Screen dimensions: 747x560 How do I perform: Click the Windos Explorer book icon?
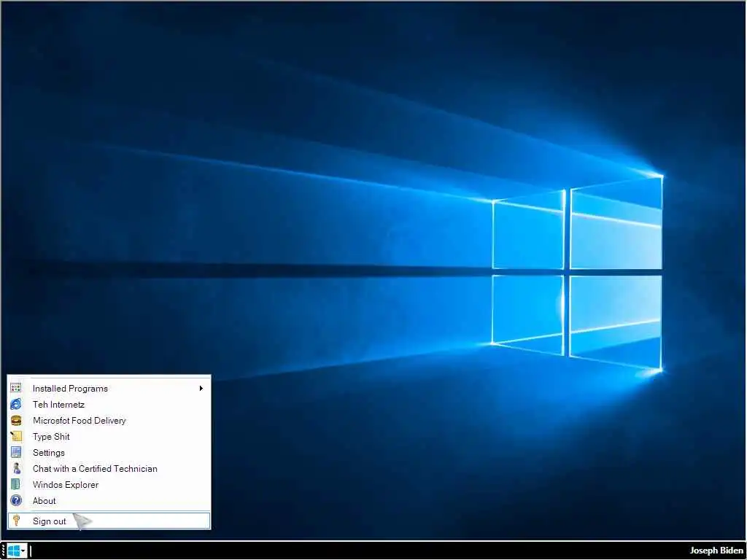click(x=16, y=484)
